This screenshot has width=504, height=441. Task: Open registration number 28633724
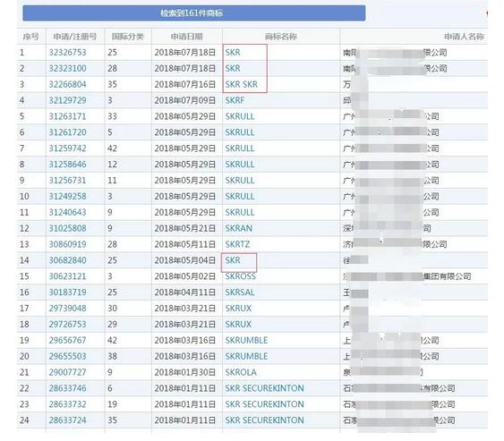(67, 420)
